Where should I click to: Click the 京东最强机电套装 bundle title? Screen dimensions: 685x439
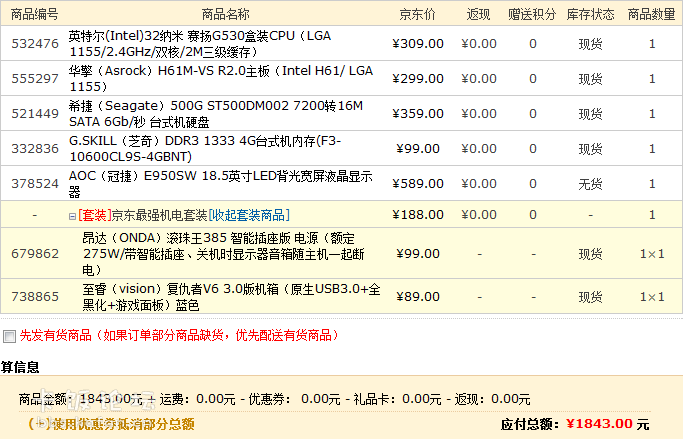pos(159,215)
